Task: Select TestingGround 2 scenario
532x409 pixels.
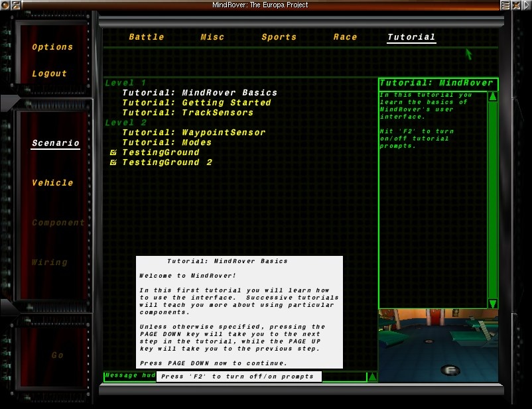Action: 167,162
